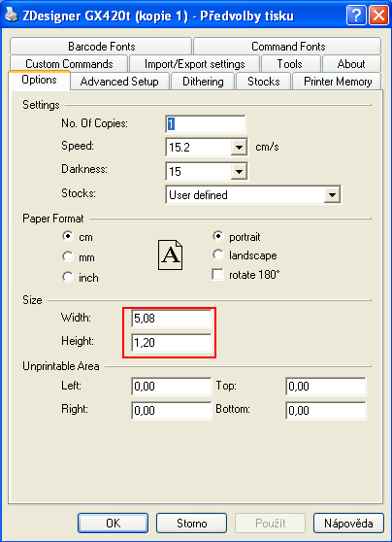Click the "Darkness:" label

pos(84,169)
